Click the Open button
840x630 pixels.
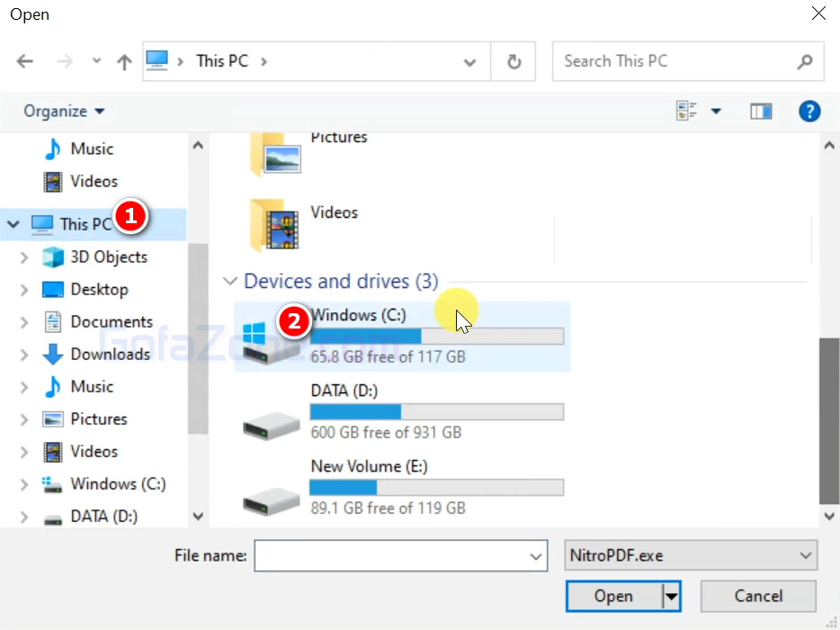(x=613, y=596)
